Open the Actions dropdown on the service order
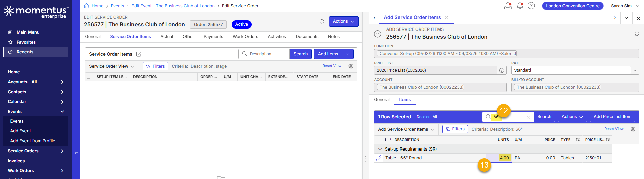 (343, 21)
